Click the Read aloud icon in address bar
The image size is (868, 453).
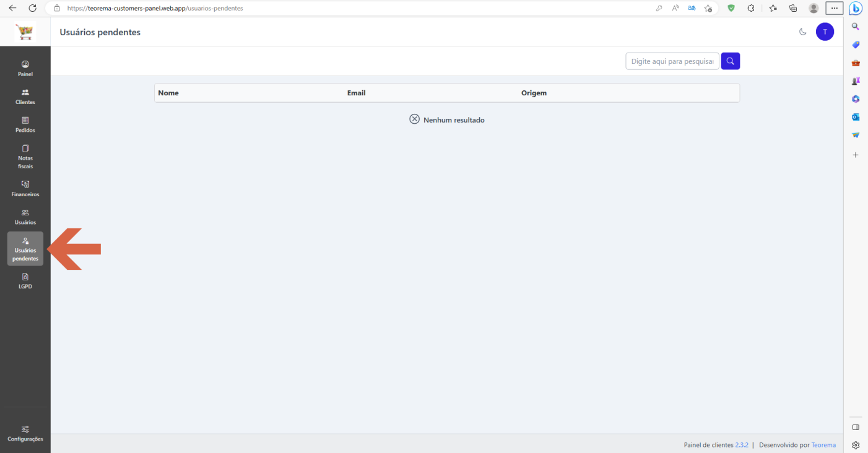point(675,9)
